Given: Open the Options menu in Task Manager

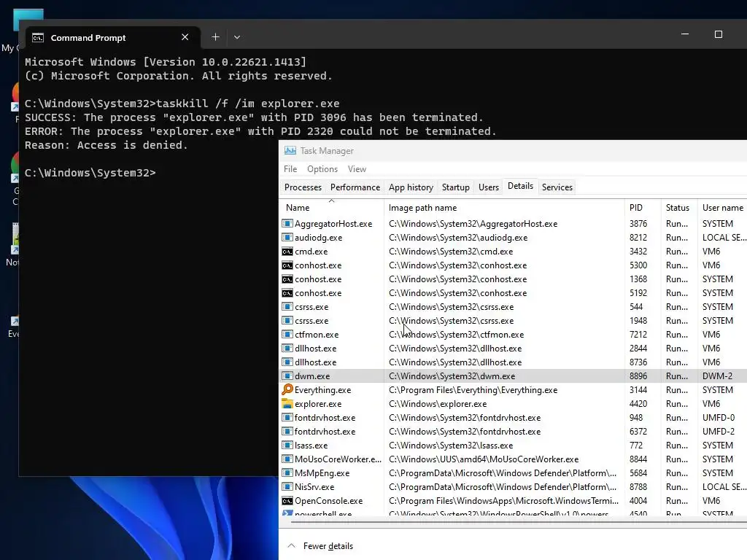Looking at the screenshot, I should [x=322, y=169].
